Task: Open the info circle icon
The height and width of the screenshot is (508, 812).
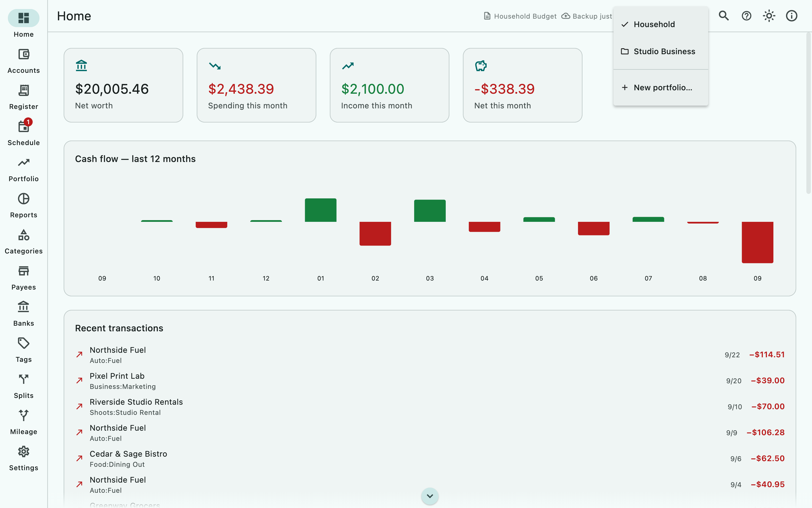Action: coord(791,16)
